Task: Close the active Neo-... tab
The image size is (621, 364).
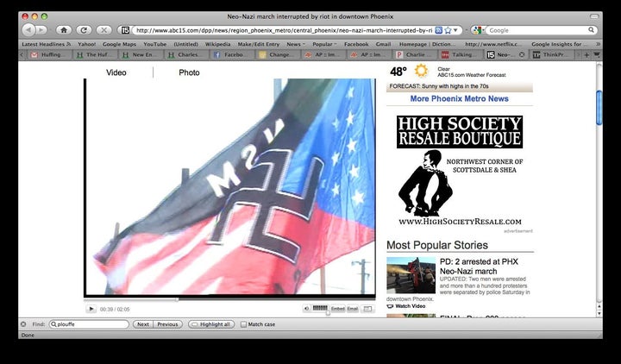Action: pyautogui.click(x=522, y=55)
